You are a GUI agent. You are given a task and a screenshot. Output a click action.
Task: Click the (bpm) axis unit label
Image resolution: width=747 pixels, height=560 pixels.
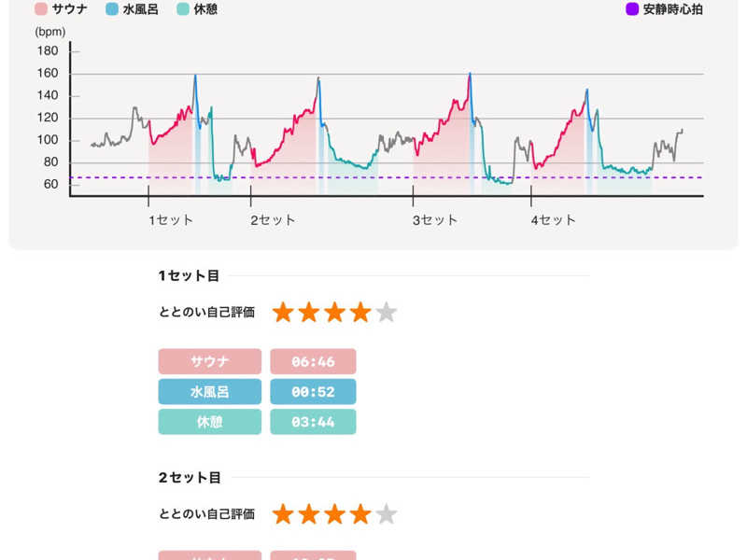(50, 32)
